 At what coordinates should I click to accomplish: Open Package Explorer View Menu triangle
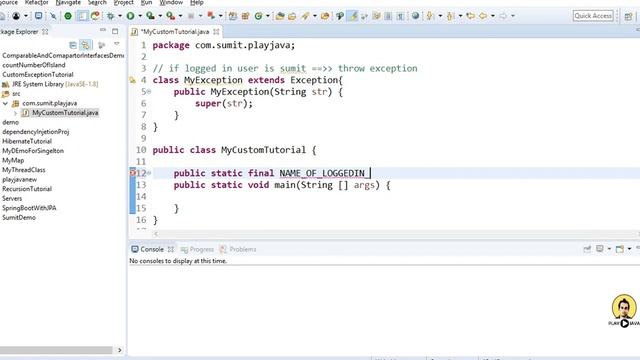(117, 44)
